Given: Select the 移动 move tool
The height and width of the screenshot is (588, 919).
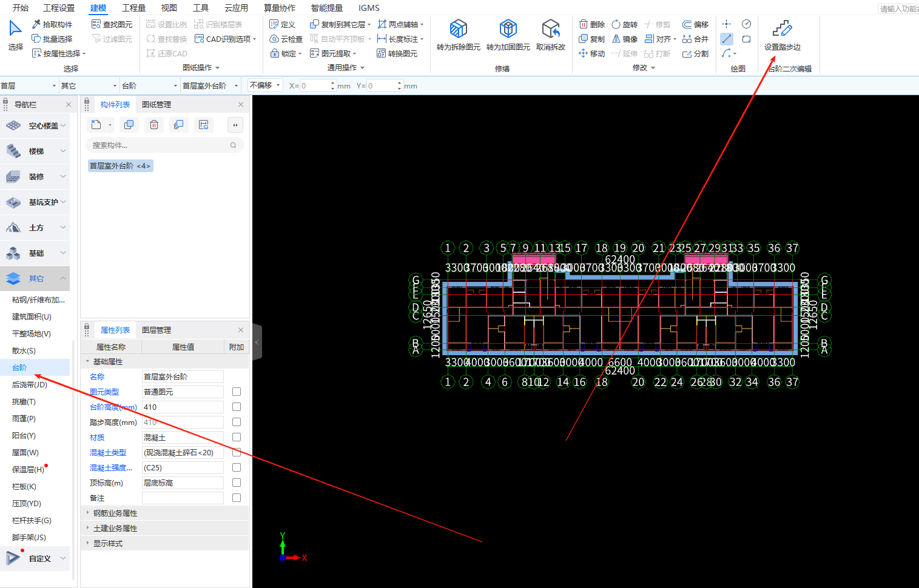Looking at the screenshot, I should 592,53.
